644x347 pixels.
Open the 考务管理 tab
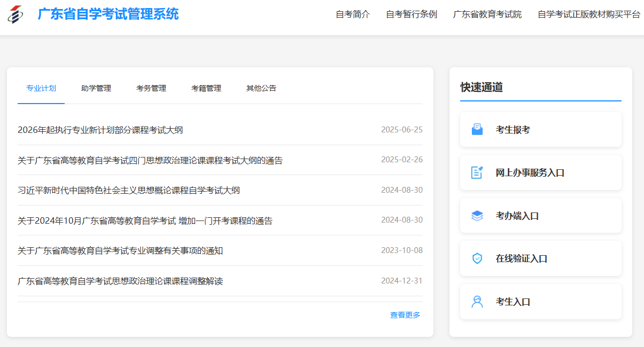(151, 89)
